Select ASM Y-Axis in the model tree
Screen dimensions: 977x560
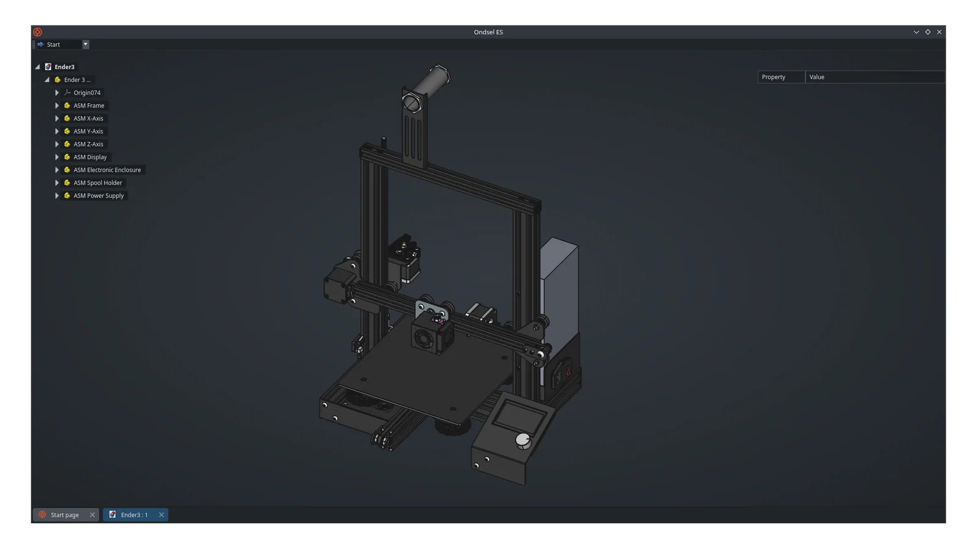[x=89, y=131]
